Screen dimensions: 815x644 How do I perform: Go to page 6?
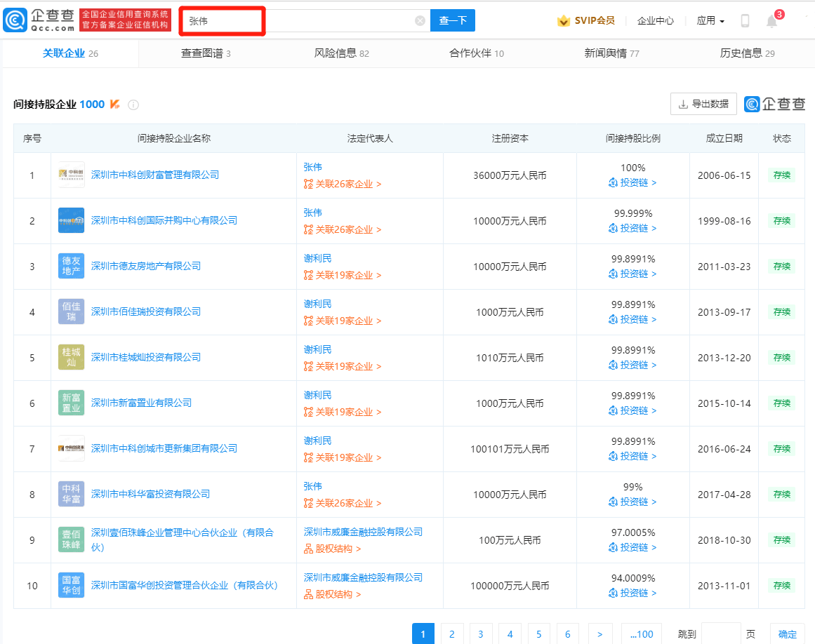coord(568,634)
